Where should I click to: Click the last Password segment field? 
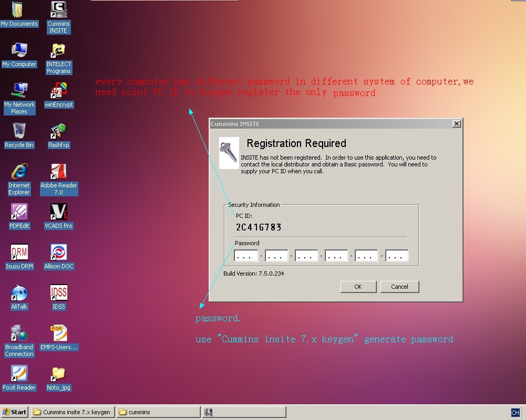coord(397,256)
